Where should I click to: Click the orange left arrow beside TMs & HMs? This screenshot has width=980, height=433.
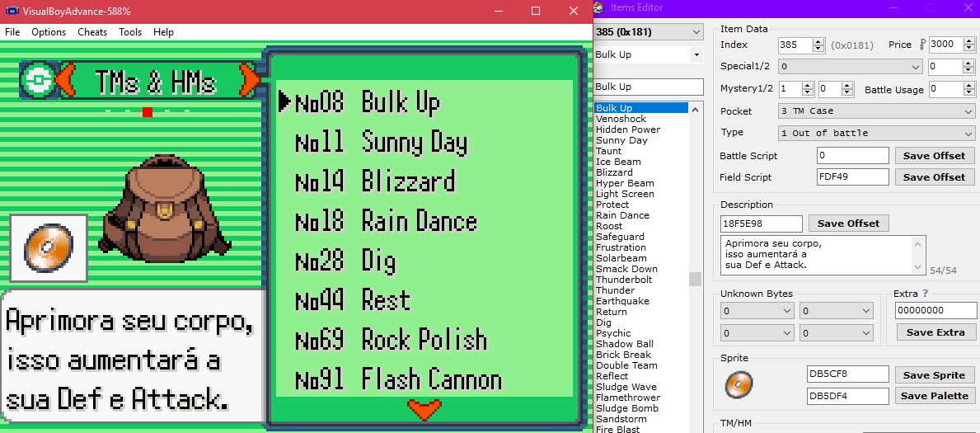tap(68, 80)
